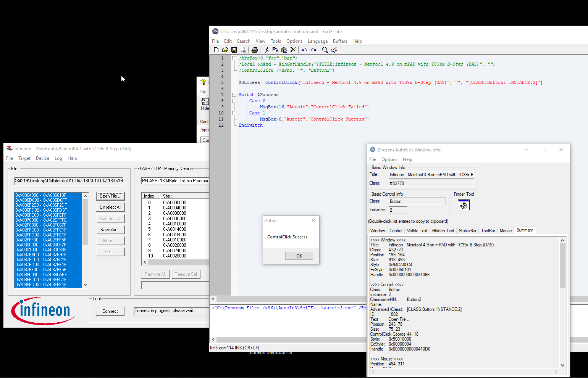Close the current file via the SciTE toolbar icon
This screenshot has height=378, width=588.
click(x=243, y=50)
